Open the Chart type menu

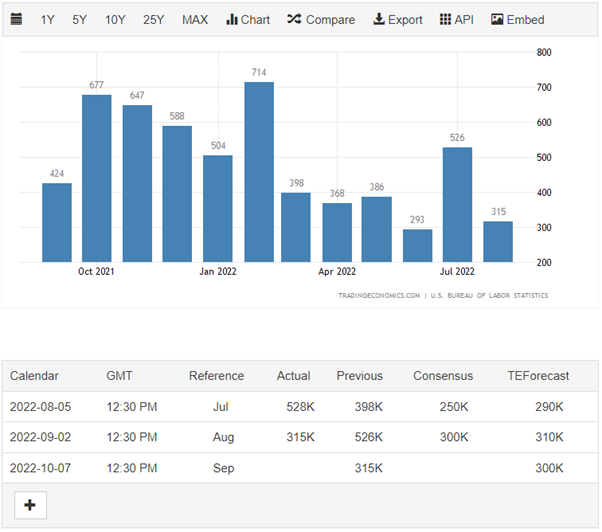[248, 19]
